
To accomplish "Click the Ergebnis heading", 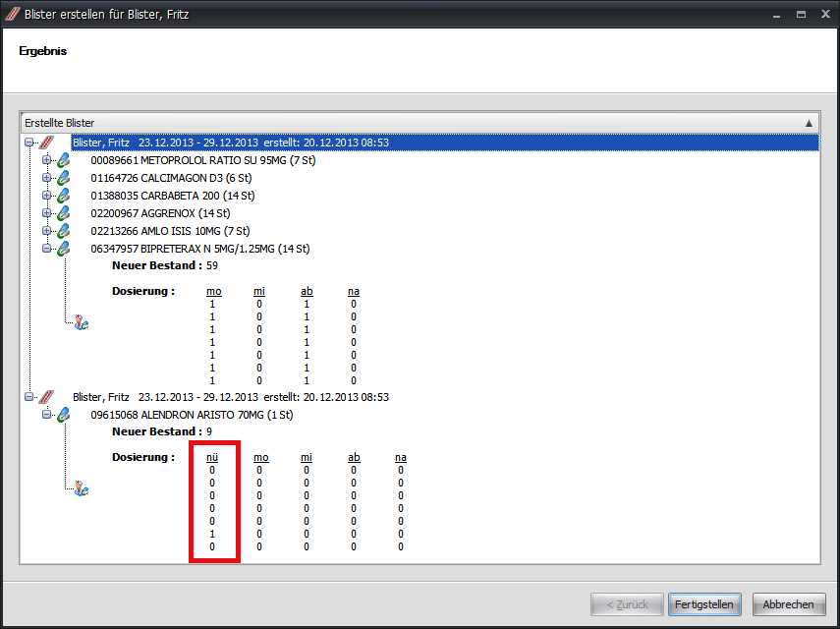I will [x=43, y=51].
